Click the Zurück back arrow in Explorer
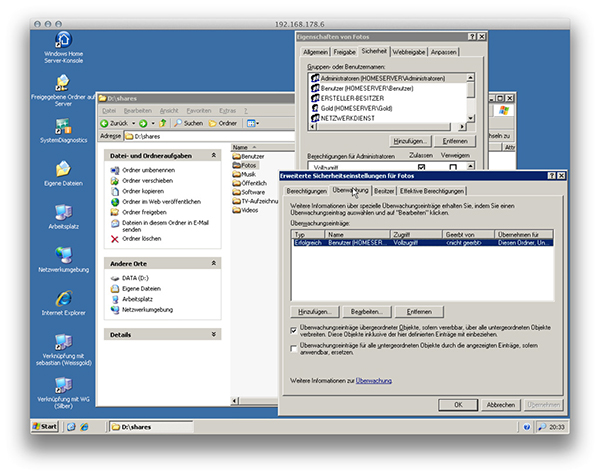 coord(104,123)
